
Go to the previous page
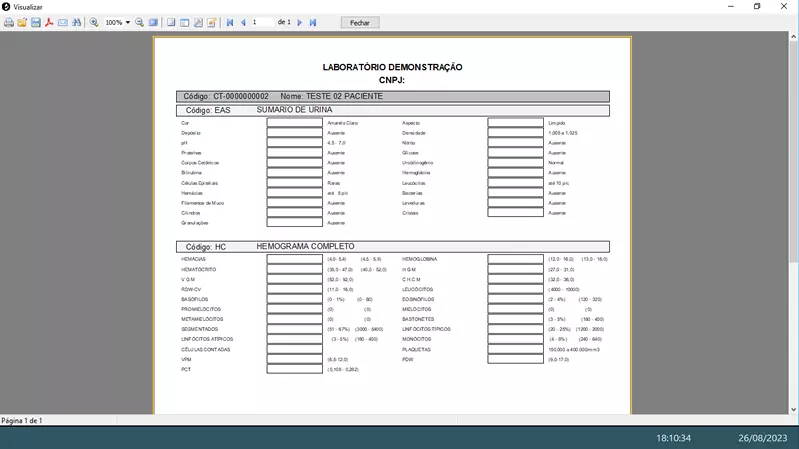click(243, 22)
